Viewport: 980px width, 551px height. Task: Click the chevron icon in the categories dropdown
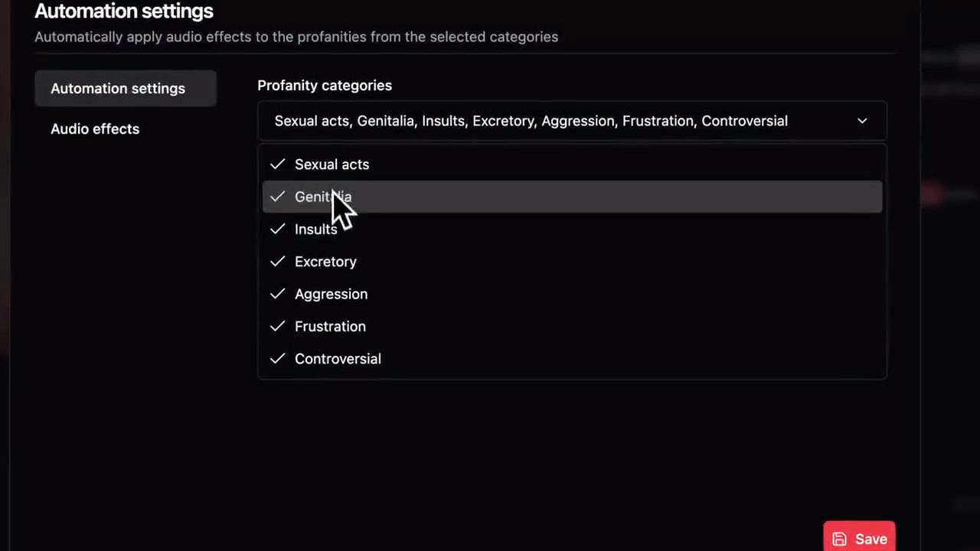pyautogui.click(x=862, y=121)
